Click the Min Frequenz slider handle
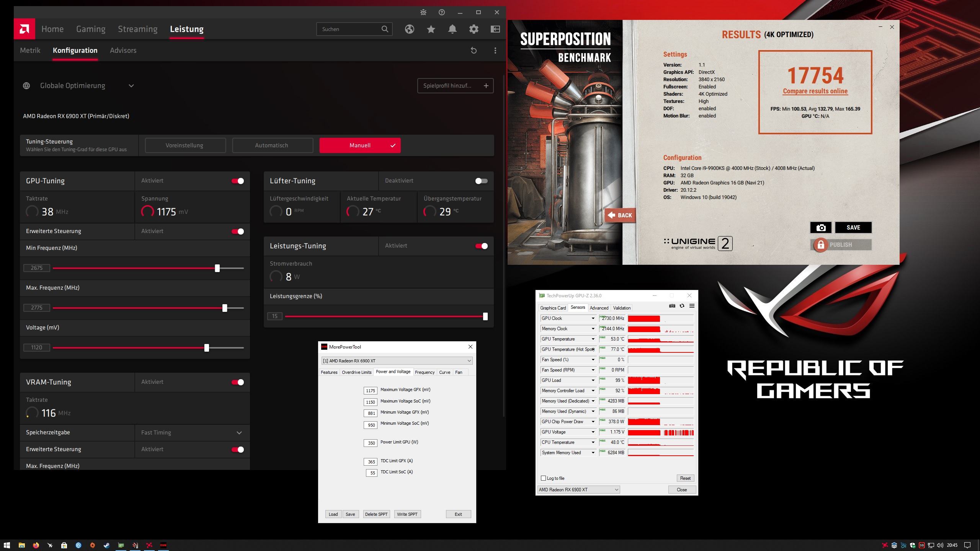The image size is (980, 551). [217, 268]
